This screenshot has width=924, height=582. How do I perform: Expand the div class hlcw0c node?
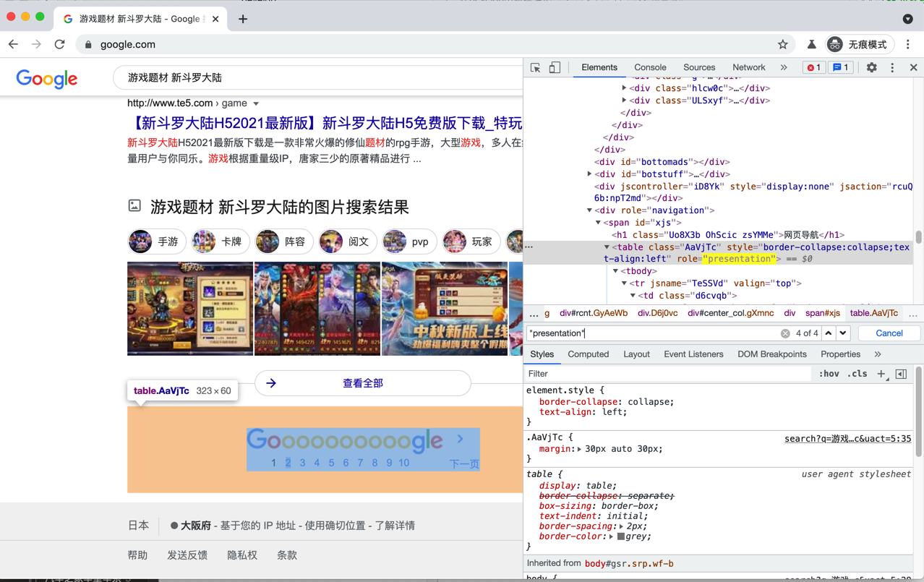click(x=624, y=88)
